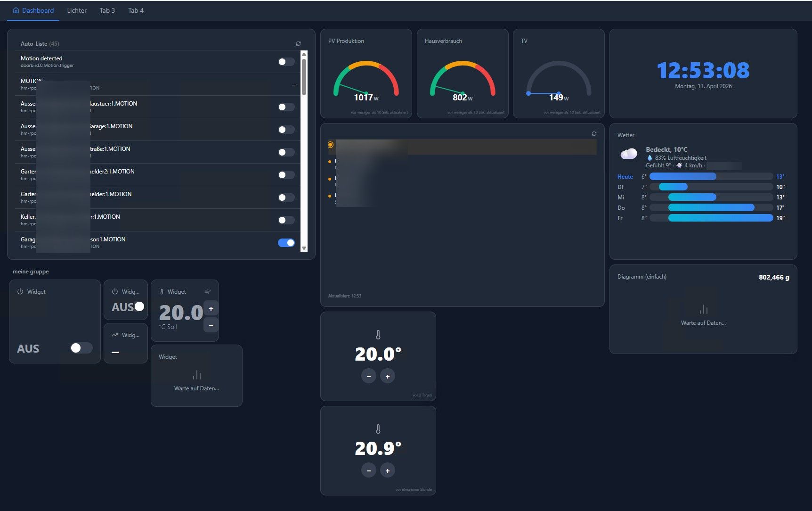Viewport: 812px width, 511px height.
Task: Click the scroll up arrow in Auto-Liste
Action: click(304, 54)
